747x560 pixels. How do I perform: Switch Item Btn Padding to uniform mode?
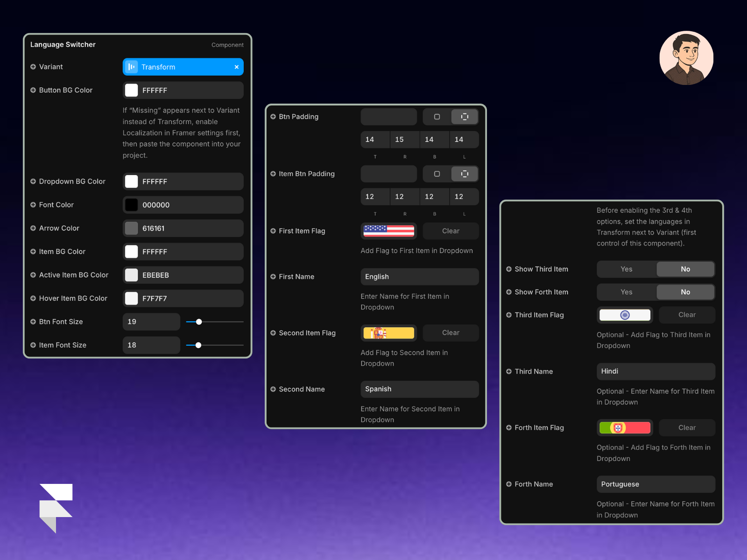pos(436,174)
